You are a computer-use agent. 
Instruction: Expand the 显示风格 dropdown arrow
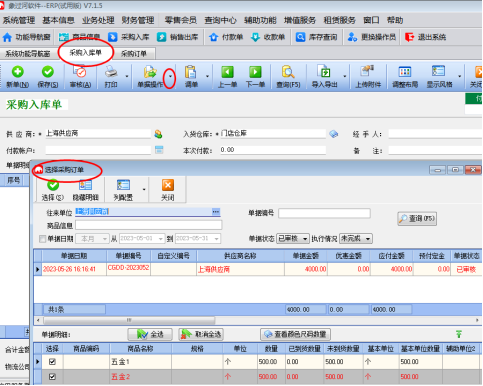tap(459, 77)
